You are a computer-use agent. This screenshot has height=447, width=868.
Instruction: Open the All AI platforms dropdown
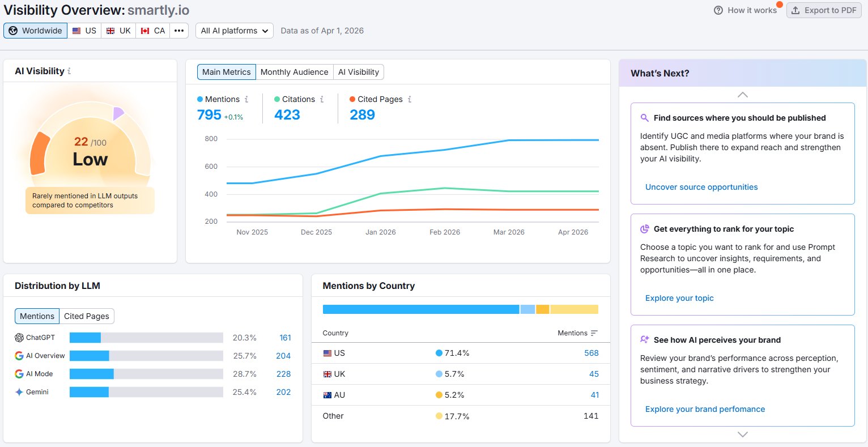[x=234, y=31]
